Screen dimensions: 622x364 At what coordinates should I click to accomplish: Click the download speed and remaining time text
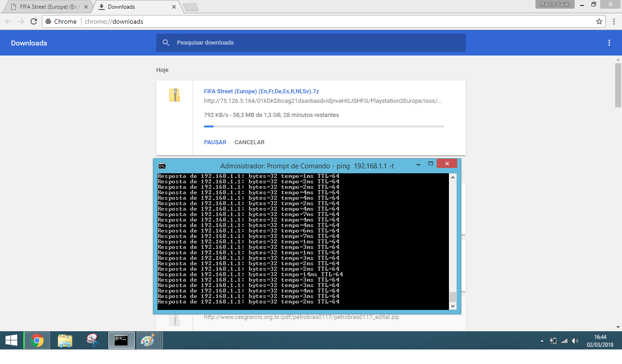point(271,115)
